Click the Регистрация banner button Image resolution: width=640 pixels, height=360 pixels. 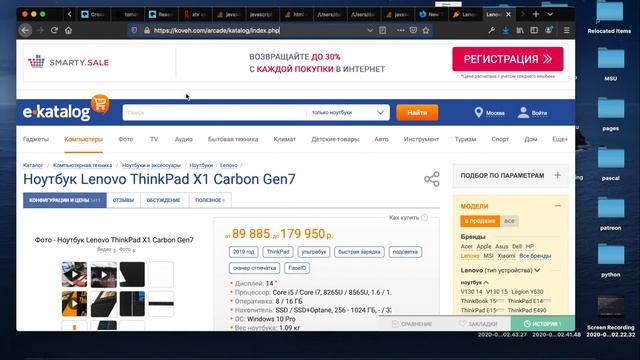(x=508, y=59)
